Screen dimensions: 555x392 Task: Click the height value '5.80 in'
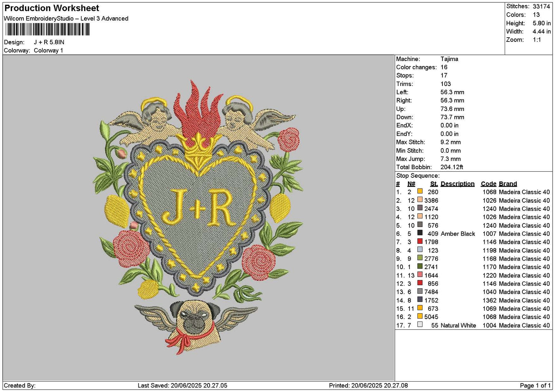[x=542, y=23]
